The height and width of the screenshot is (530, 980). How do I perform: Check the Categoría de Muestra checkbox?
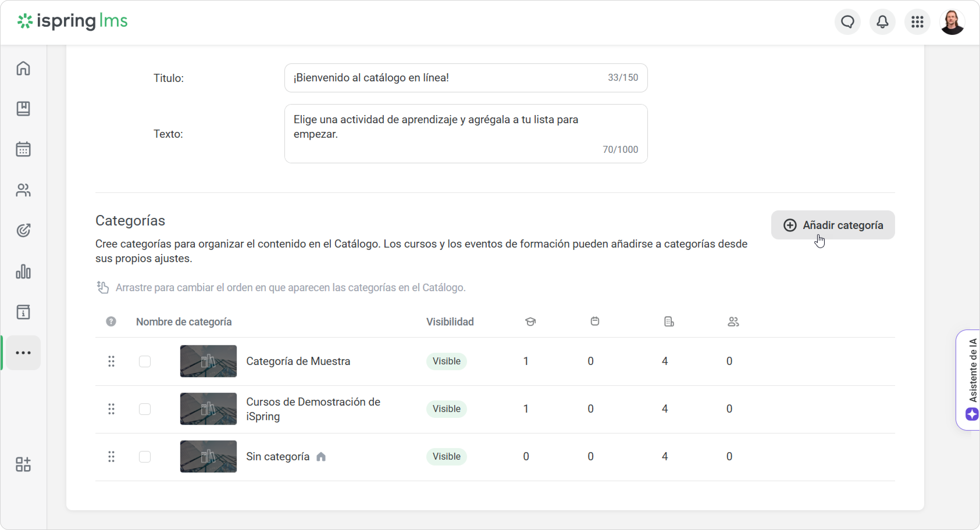tap(145, 361)
